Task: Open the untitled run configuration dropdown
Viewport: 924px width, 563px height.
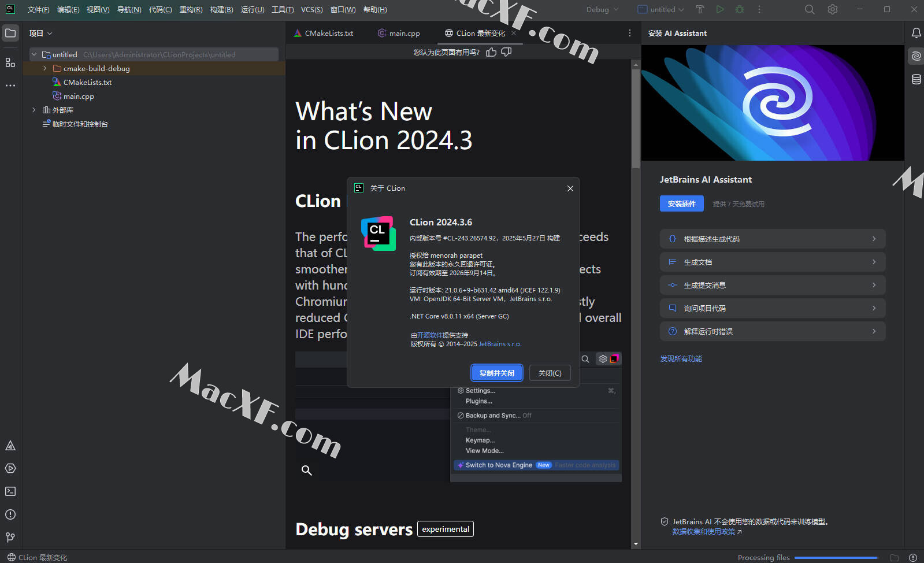Action: (x=661, y=9)
